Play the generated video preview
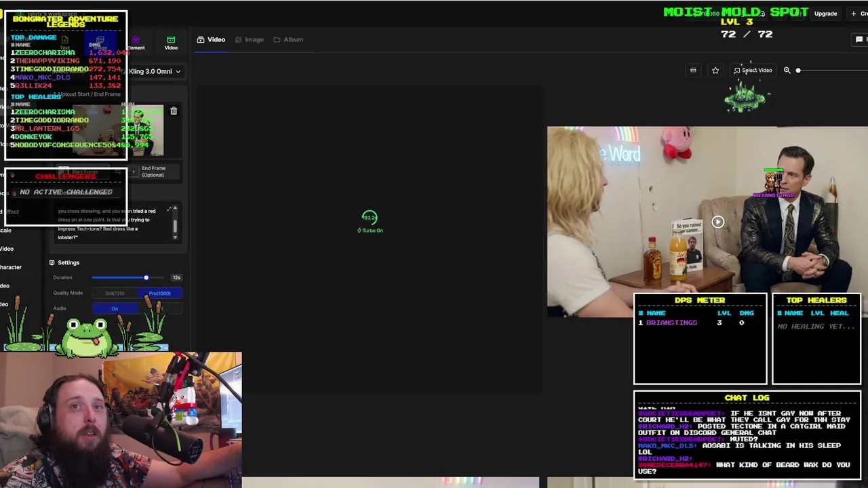Viewport: 868px width, 488px height. (x=717, y=222)
